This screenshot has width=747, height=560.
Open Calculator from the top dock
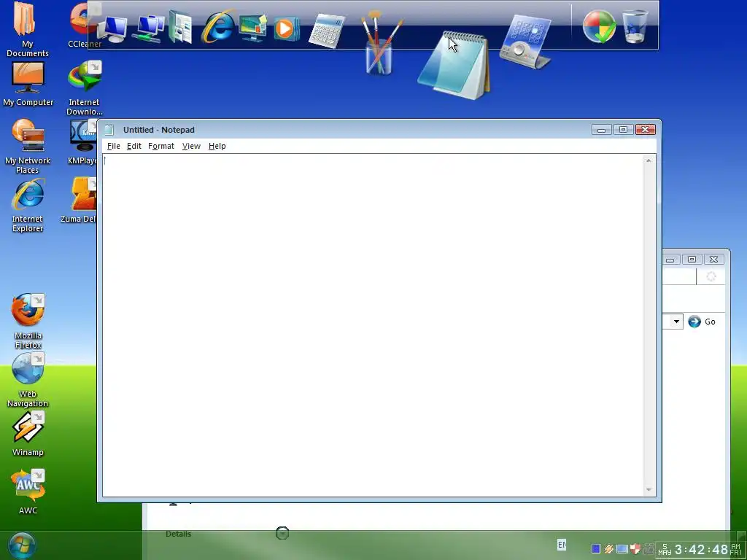coord(327,31)
